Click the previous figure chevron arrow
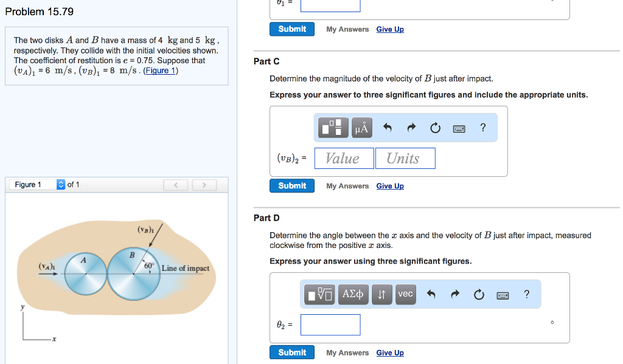The width and height of the screenshot is (623, 364). click(176, 184)
